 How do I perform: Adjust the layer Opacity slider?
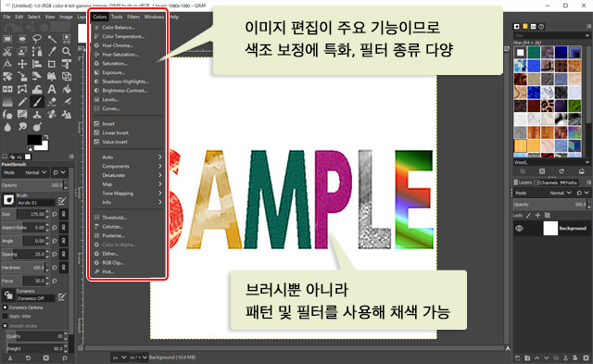[552, 205]
